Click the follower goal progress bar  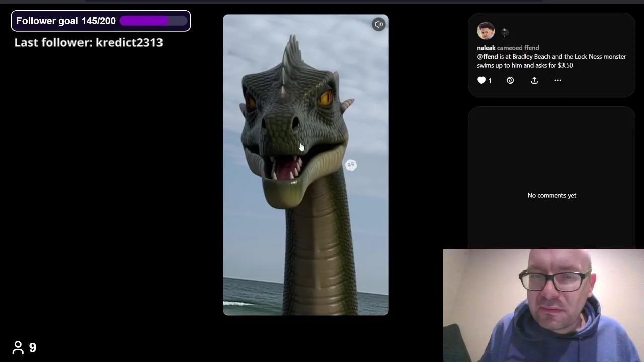pos(153,21)
